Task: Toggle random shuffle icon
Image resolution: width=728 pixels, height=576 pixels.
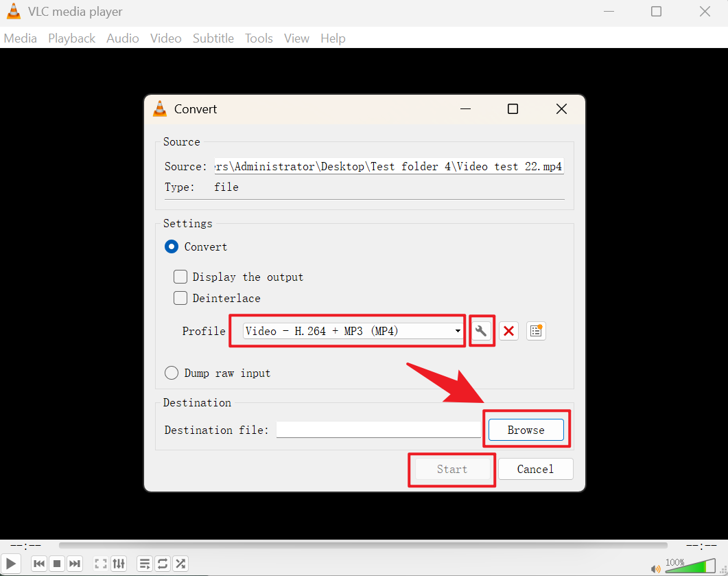Action: point(180,564)
